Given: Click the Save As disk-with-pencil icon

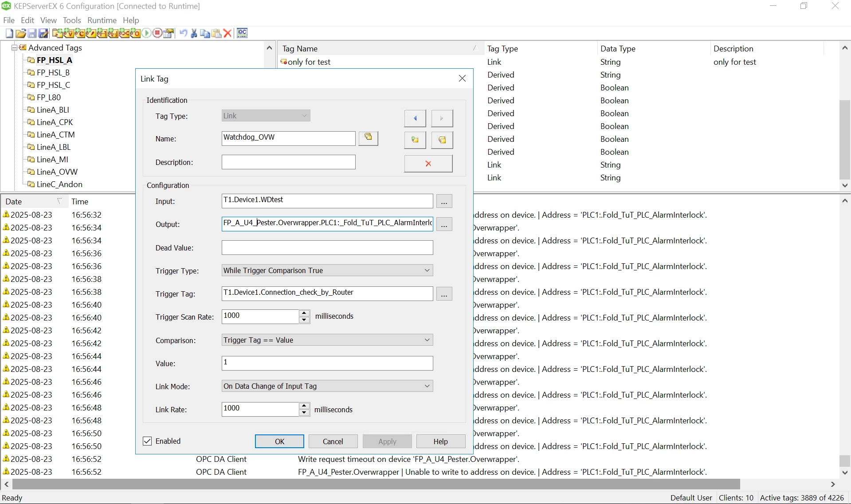Looking at the screenshot, I should (43, 33).
